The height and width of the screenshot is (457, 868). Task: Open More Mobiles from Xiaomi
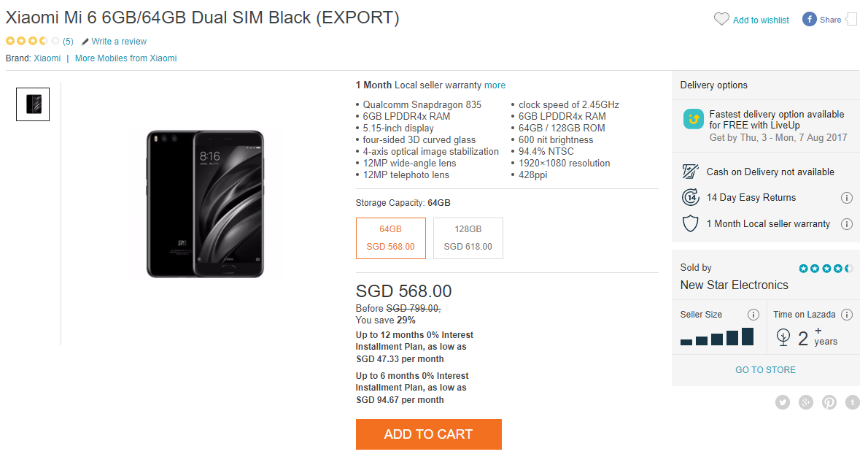(x=125, y=58)
